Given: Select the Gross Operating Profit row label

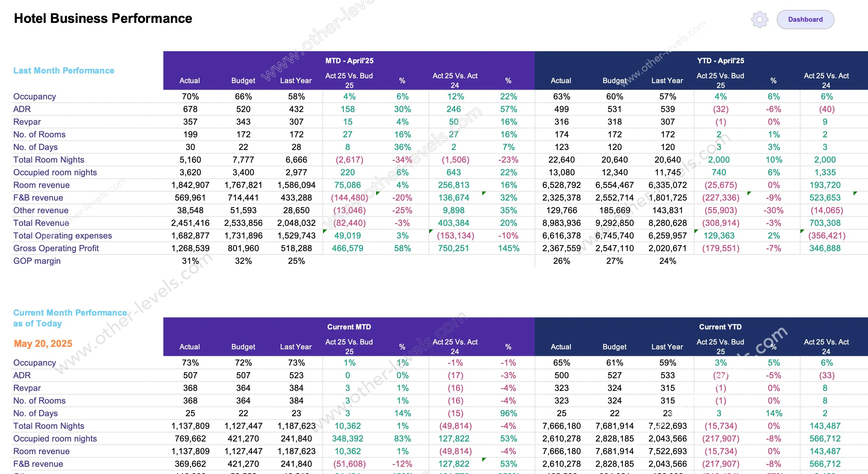Looking at the screenshot, I should point(56,248).
